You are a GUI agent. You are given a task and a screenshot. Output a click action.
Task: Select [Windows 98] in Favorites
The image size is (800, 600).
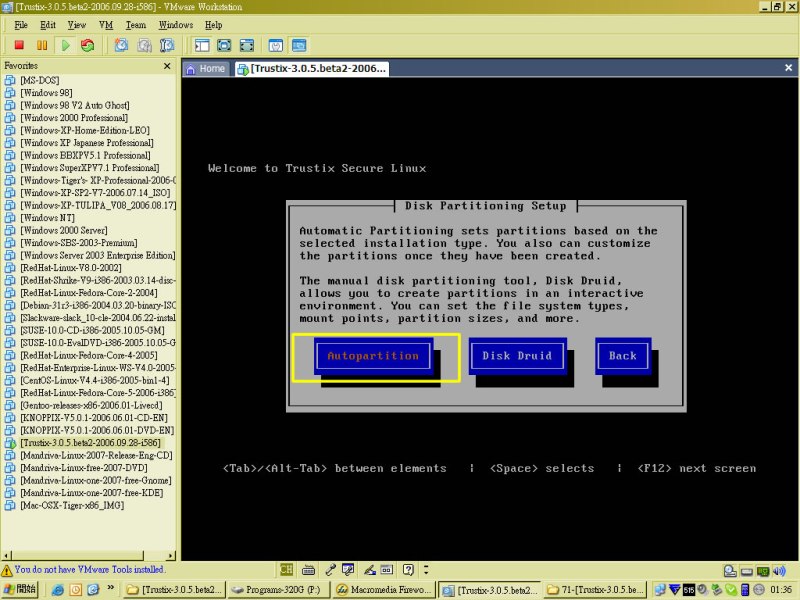[x=46, y=93]
